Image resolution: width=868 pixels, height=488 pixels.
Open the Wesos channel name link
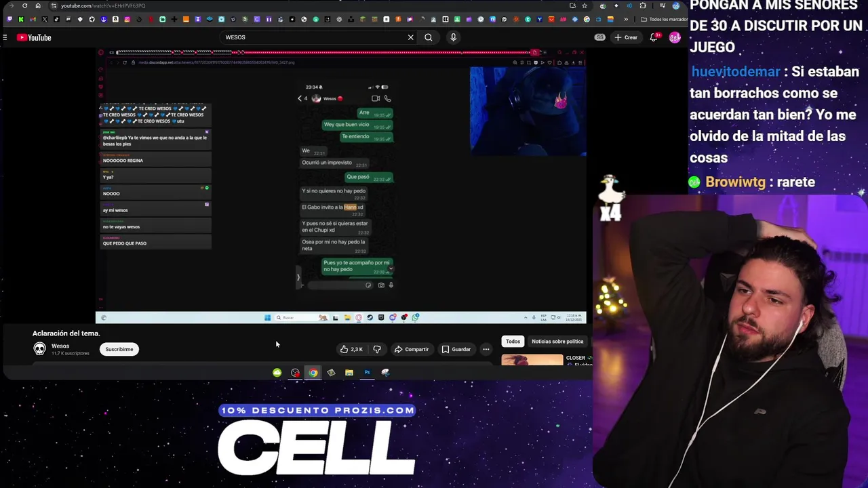tap(60, 346)
